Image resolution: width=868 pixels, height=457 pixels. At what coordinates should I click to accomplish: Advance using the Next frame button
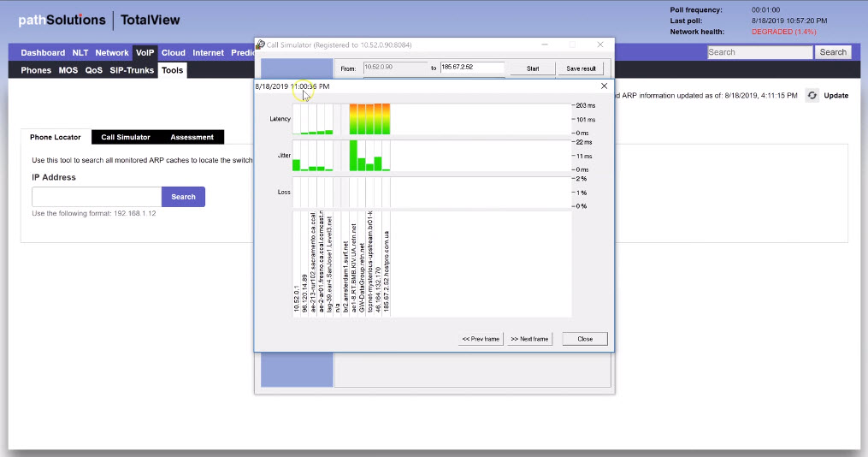tap(529, 339)
